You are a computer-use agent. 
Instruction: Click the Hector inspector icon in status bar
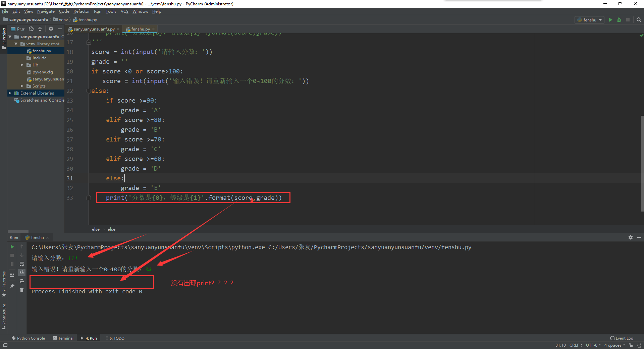tap(639, 345)
